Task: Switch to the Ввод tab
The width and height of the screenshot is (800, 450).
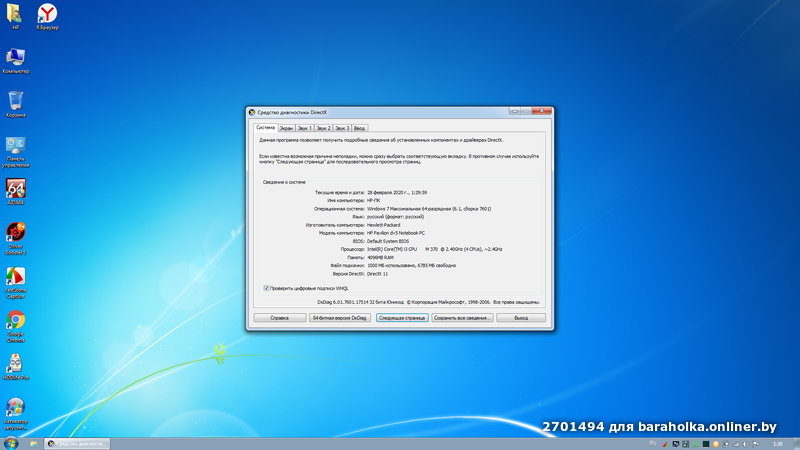Action: pyautogui.click(x=359, y=128)
